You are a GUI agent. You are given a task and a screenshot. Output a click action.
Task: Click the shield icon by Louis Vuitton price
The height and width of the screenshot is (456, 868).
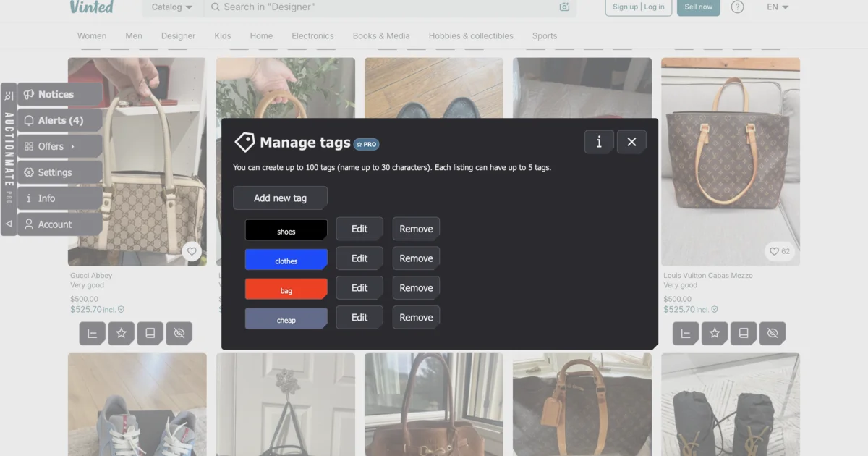(x=715, y=310)
